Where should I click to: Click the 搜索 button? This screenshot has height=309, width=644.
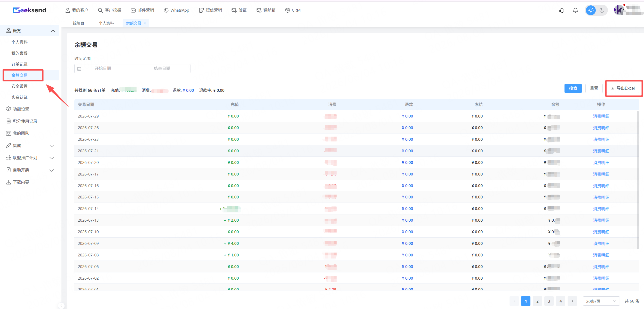point(573,88)
